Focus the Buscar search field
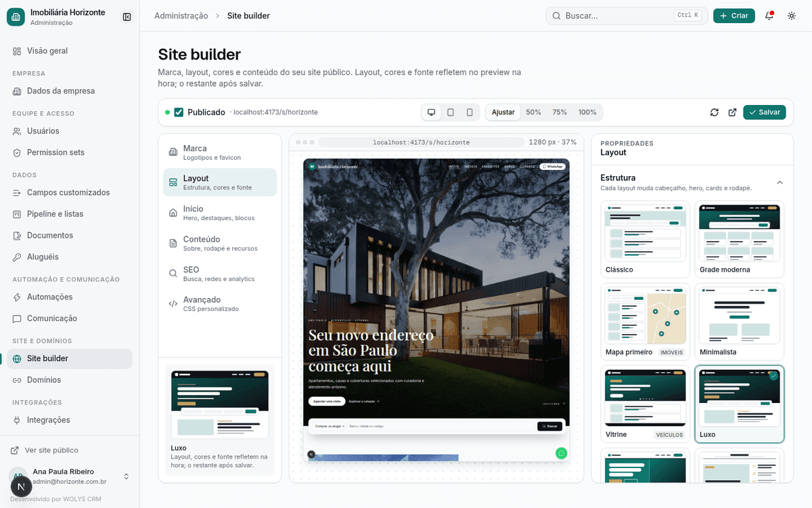The height and width of the screenshot is (508, 812). 627,16
